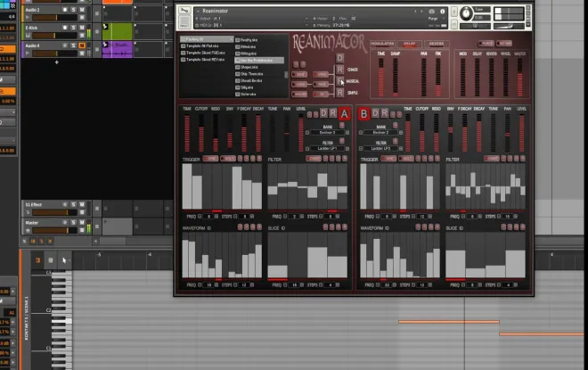Solo the Audio 4 track
This screenshot has height=370, width=588.
(73, 45)
